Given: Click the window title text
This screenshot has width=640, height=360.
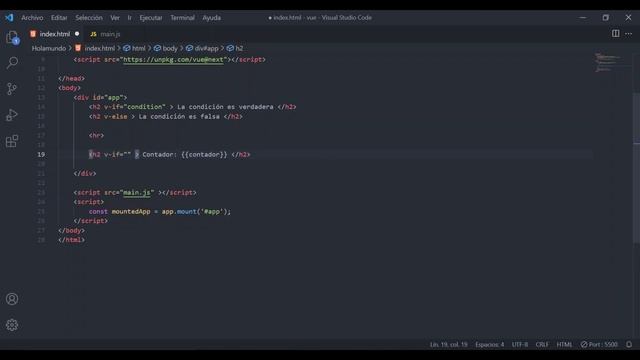Looking at the screenshot, I should (x=320, y=18).
